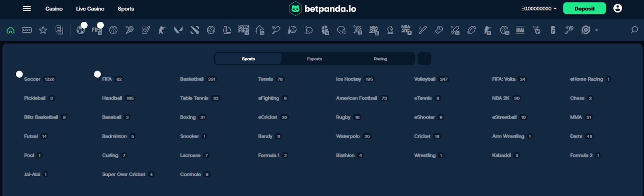Switch to the Esports tab
Image resolution: width=644 pixels, height=196 pixels.
coord(314,59)
